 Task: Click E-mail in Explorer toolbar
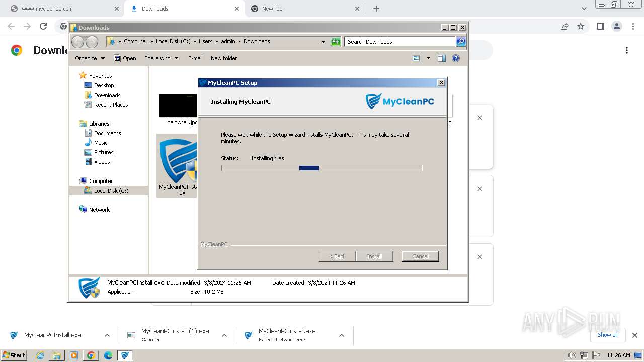point(195,58)
